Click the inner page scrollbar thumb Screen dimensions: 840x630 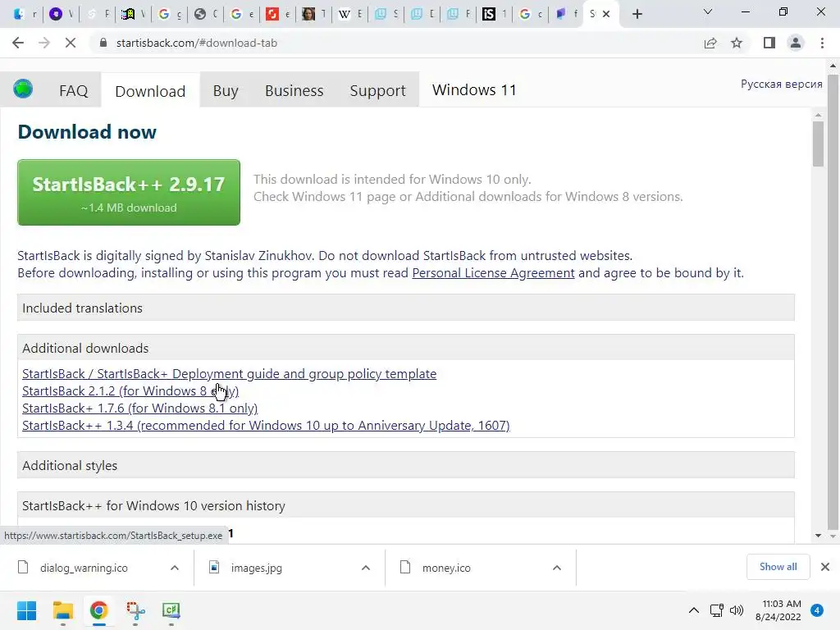(818, 144)
